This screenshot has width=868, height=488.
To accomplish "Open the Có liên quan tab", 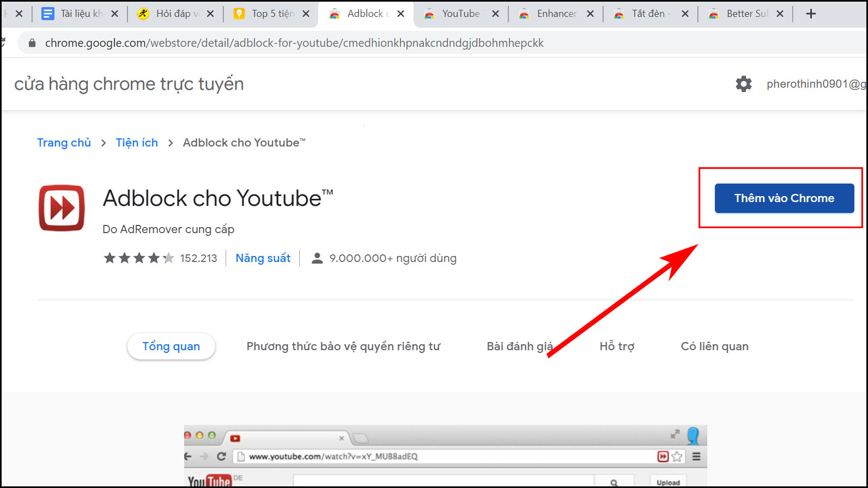I will (714, 346).
